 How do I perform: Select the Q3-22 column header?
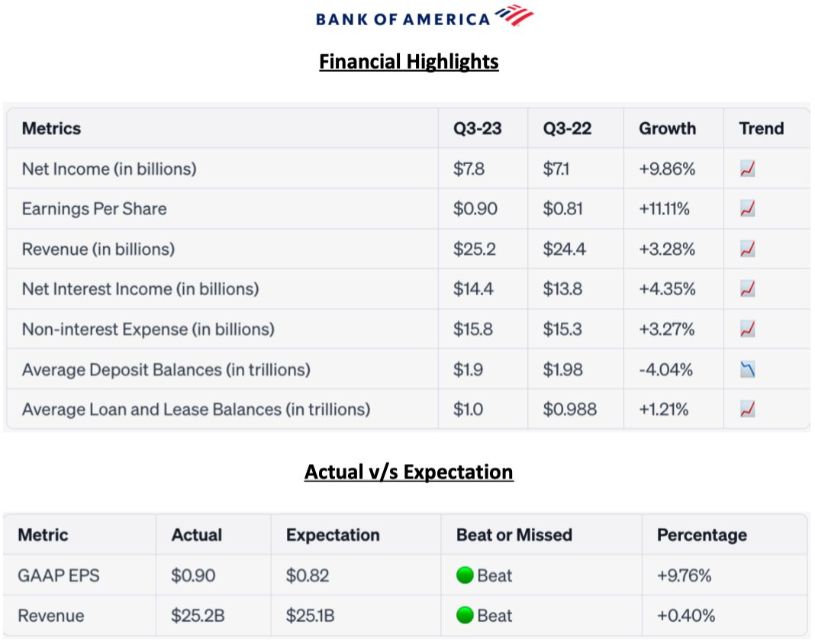(568, 128)
